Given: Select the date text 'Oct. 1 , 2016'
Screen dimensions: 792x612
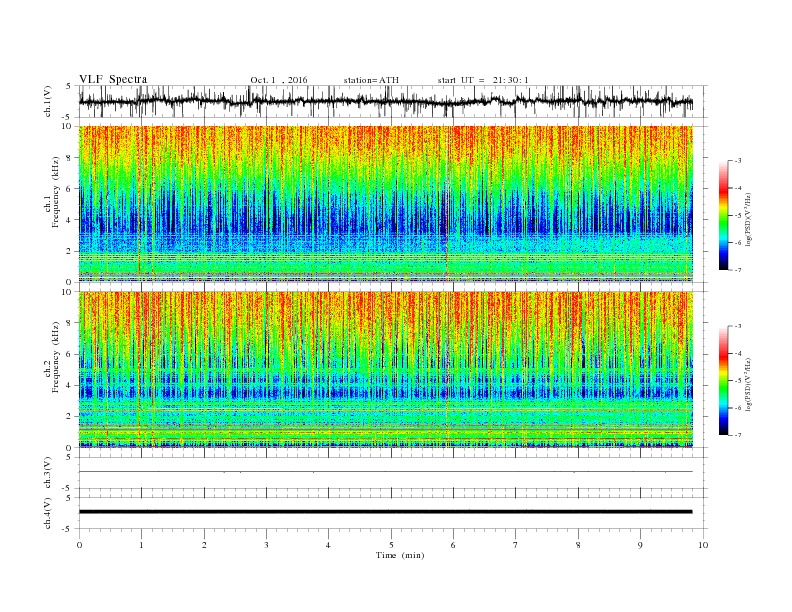Looking at the screenshot, I should click(279, 80).
